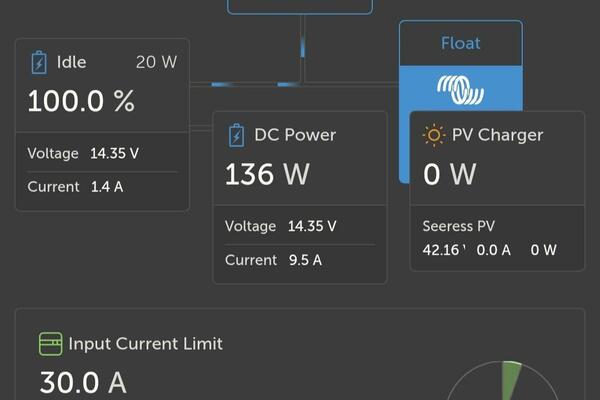Open the DC Power tile title
Viewport: 600px width, 400px height.
tap(295, 135)
